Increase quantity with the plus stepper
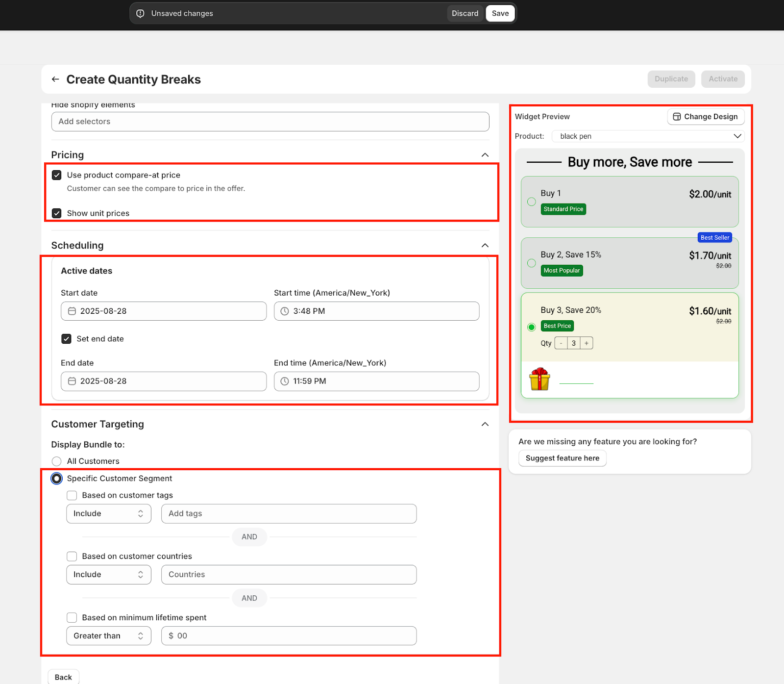784x684 pixels. pyautogui.click(x=587, y=343)
